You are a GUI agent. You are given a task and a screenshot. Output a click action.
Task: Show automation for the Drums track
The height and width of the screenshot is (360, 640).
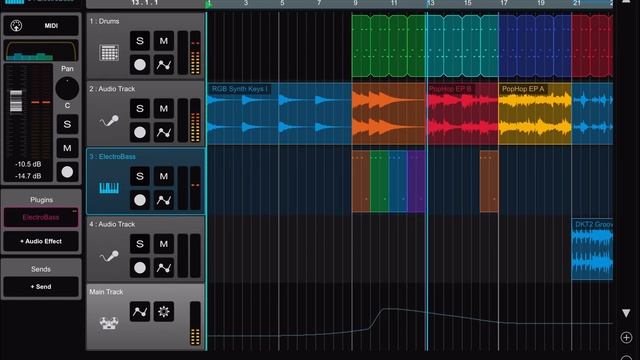[x=164, y=64]
